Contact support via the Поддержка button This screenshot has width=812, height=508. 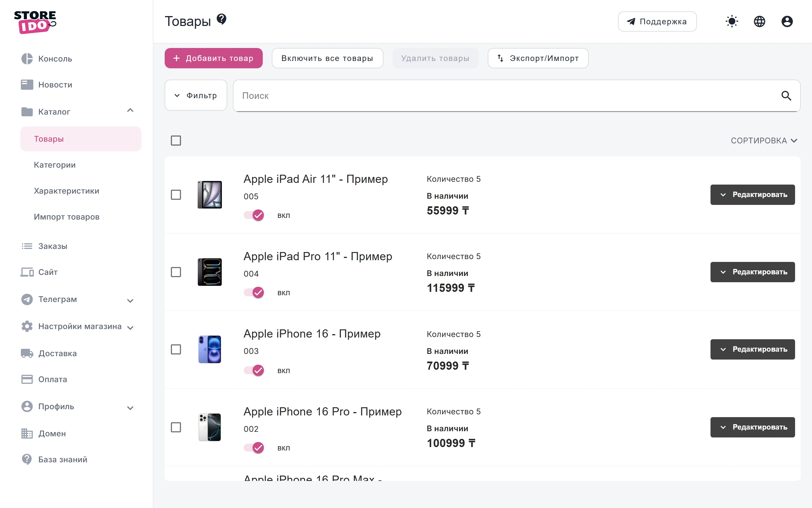click(657, 21)
